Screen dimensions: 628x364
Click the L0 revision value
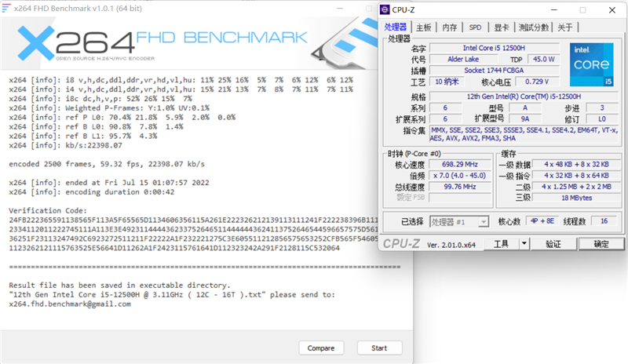pos(602,119)
